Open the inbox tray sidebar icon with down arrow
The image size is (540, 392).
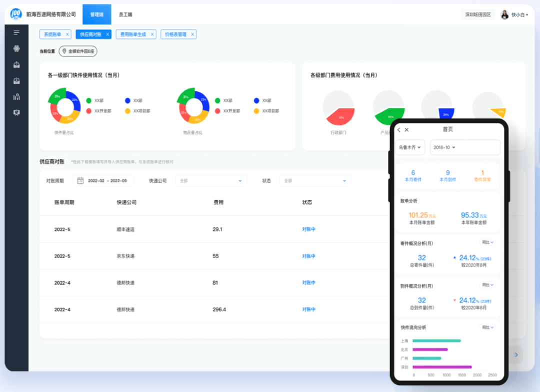click(x=16, y=81)
